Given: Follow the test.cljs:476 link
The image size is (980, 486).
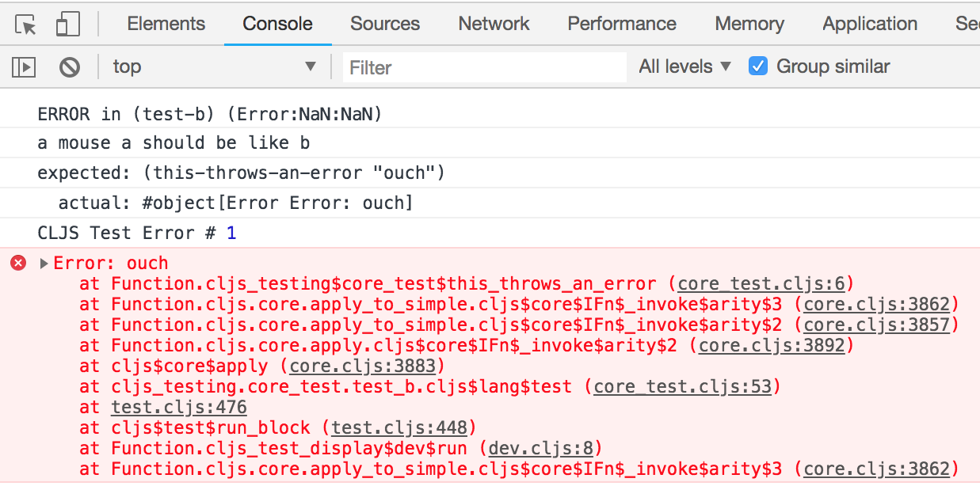Looking at the screenshot, I should tap(179, 408).
